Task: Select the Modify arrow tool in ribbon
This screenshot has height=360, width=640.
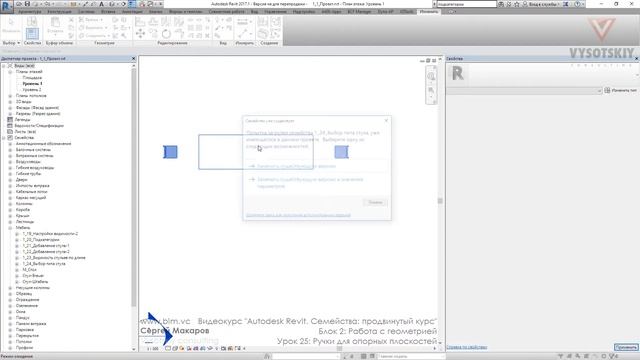Action: 11,22
